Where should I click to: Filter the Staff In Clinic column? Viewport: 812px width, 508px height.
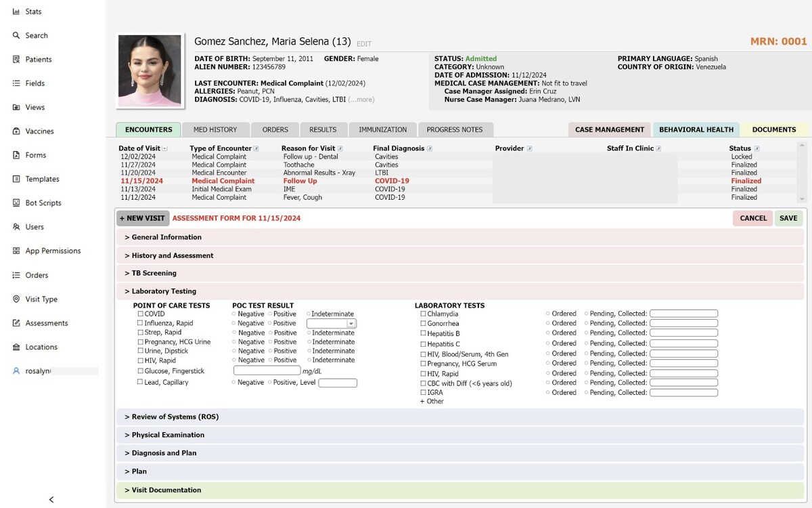pos(658,148)
